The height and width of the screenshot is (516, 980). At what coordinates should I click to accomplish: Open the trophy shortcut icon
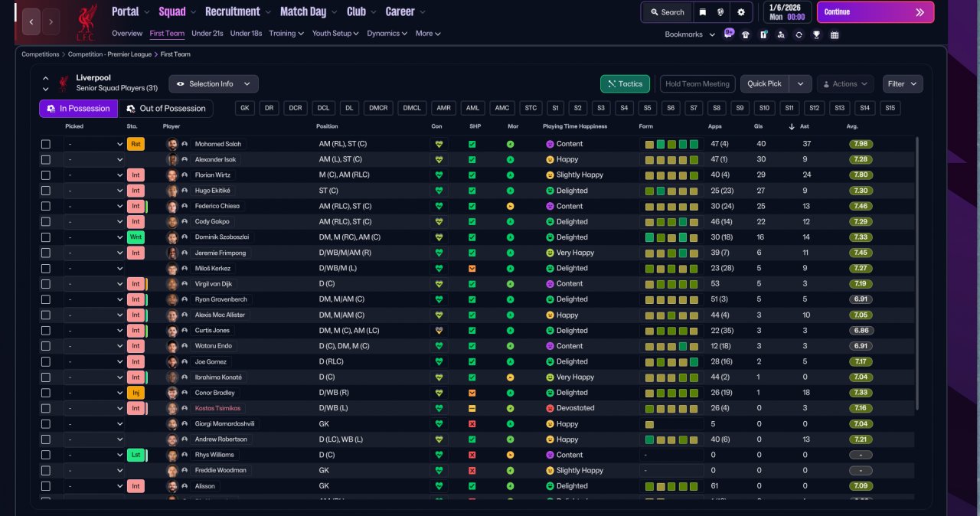click(x=816, y=34)
